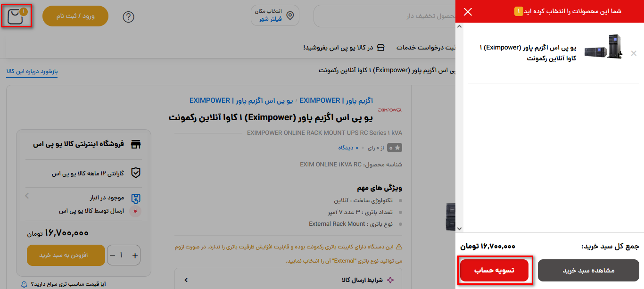Click the cart total 'جمع کل سبد خرید' label
This screenshot has width=644, height=289.
click(x=610, y=246)
